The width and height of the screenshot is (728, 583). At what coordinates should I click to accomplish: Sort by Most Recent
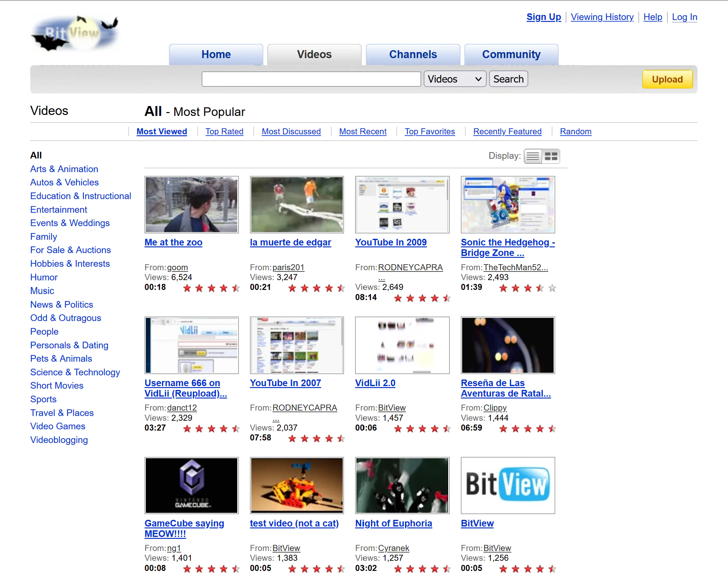coord(363,131)
